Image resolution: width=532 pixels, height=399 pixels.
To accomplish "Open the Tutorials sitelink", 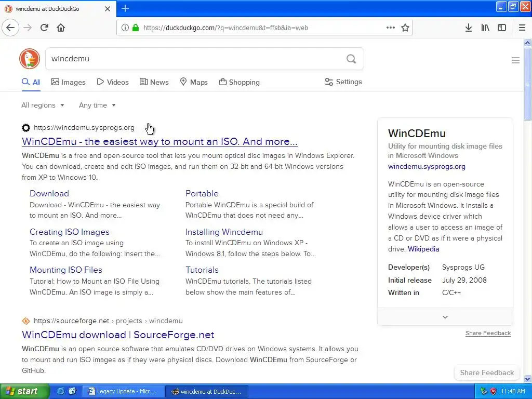I will click(x=202, y=270).
